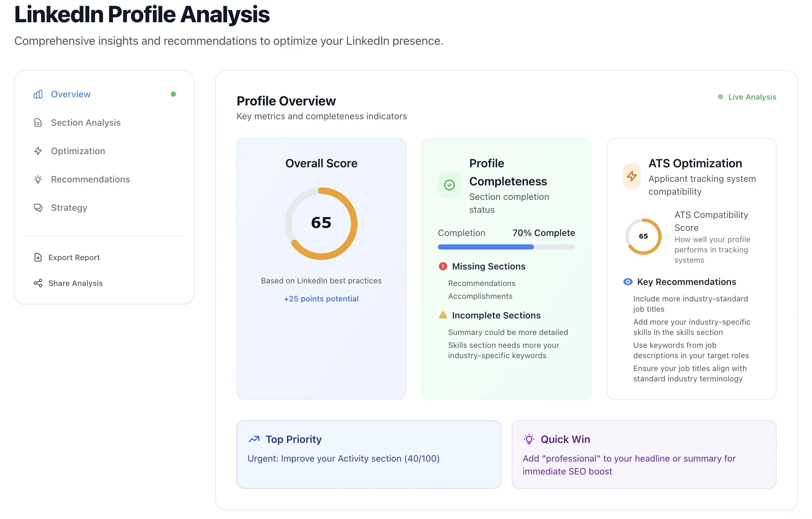Click 'Summary could be more detailed' text
The height and width of the screenshot is (519, 812).
[x=508, y=332]
